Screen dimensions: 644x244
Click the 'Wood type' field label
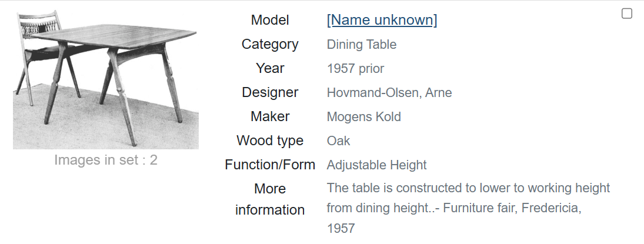[270, 141]
